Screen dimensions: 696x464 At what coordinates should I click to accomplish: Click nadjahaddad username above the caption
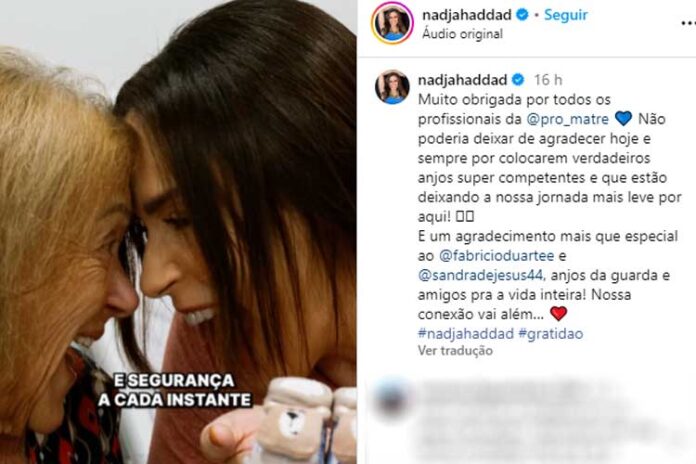click(463, 80)
